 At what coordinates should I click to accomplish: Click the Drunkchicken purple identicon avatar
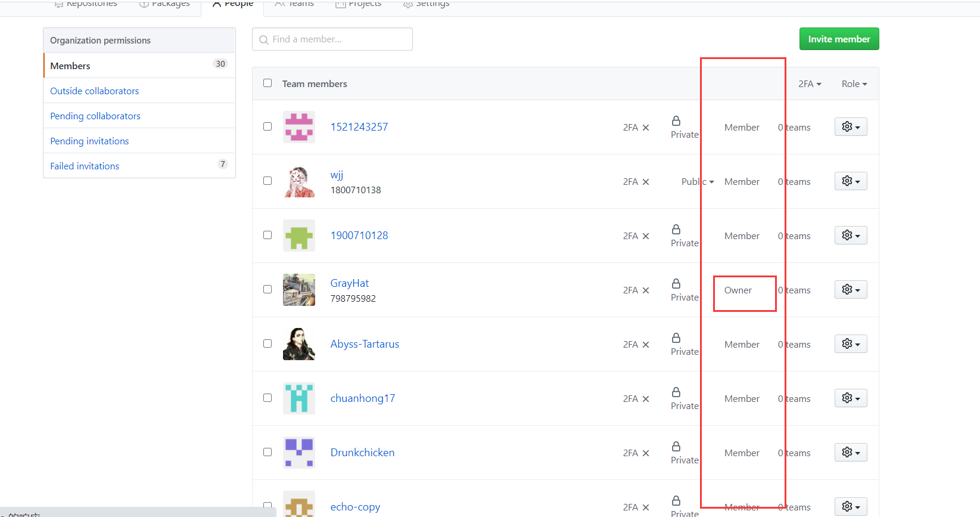point(299,453)
